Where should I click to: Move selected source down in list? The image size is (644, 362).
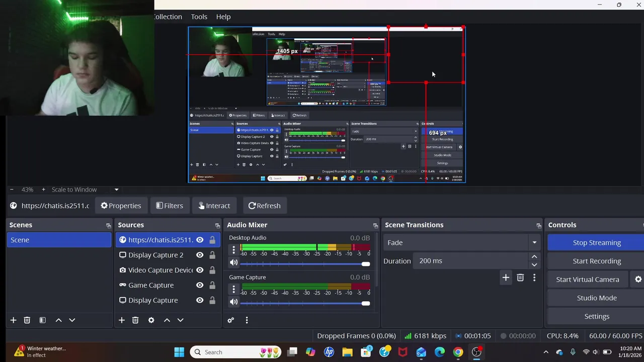(x=180, y=320)
